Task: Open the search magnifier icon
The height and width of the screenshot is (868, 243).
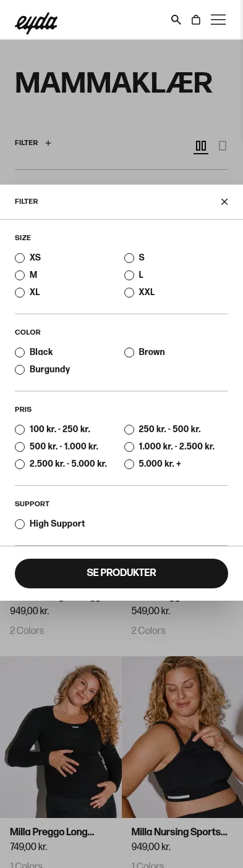Action: [x=176, y=20]
